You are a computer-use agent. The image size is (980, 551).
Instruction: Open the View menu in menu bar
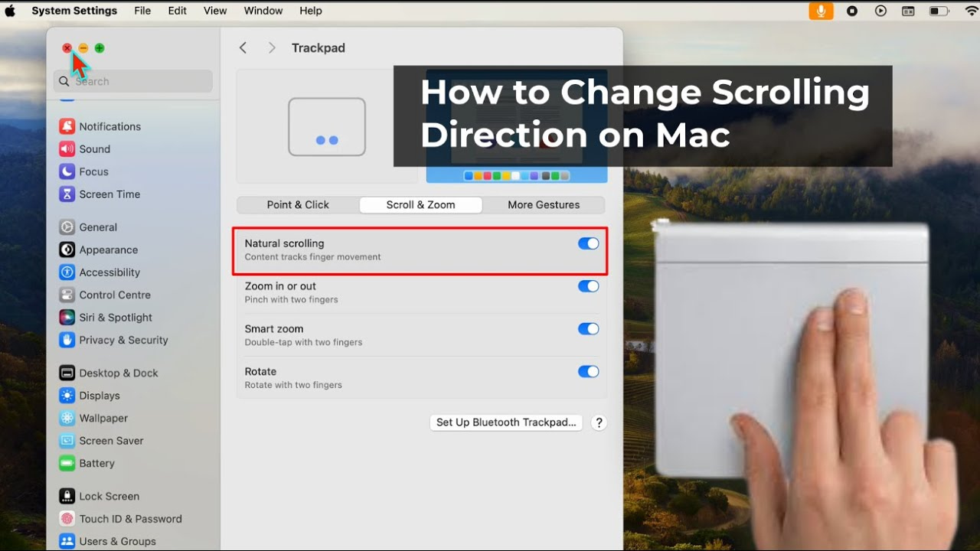coord(215,11)
